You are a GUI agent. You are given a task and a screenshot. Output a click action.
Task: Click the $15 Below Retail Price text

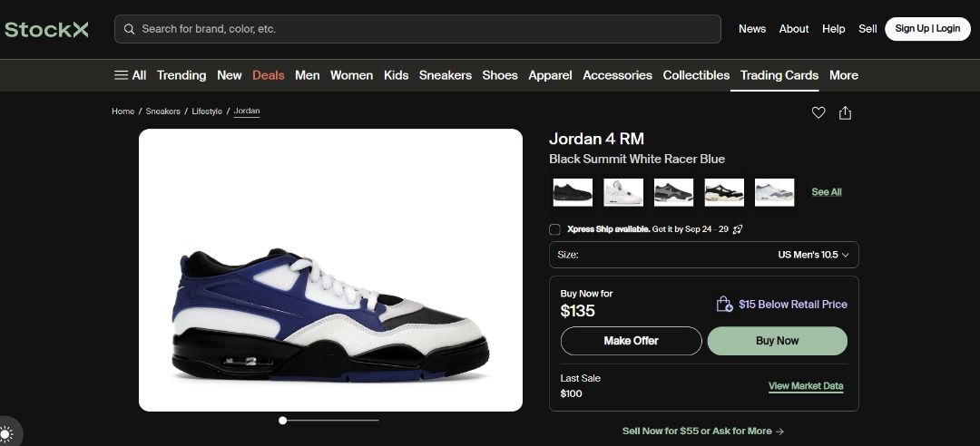coord(793,305)
